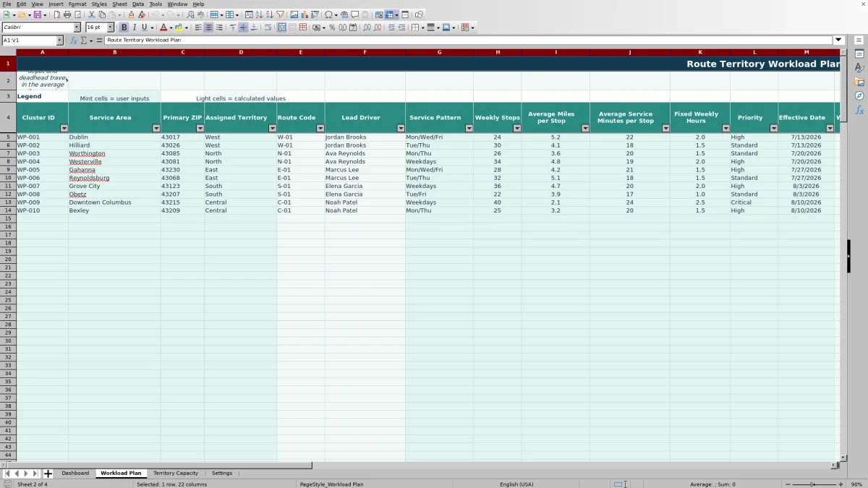Click the Sort Ascending icon
Viewport: 868px width, 488px height.
click(259, 14)
